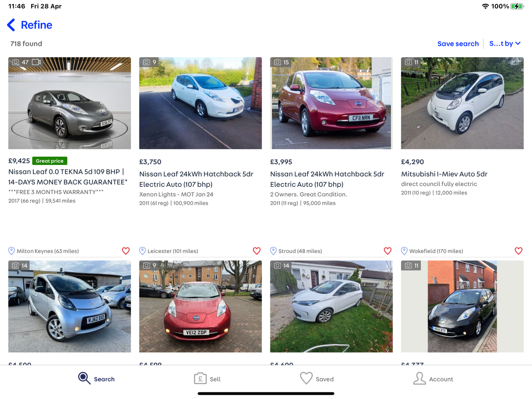Tap '2 Owners. Great Condition.' description
This screenshot has height=399, width=532.
click(308, 194)
